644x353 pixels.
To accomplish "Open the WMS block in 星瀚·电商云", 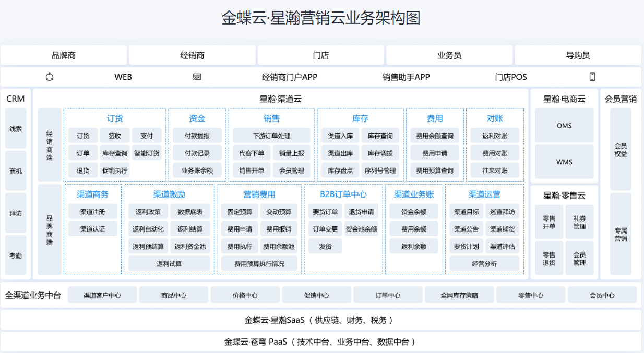I will 564,162.
